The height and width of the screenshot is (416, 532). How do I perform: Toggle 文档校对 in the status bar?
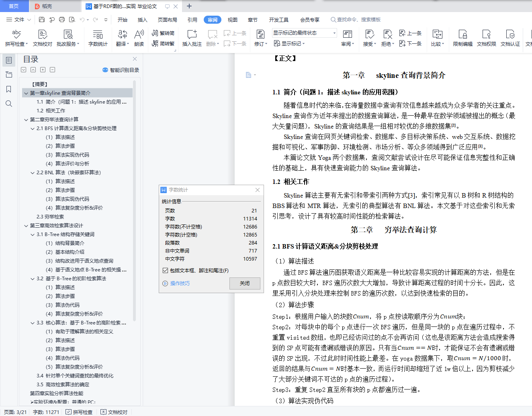coord(114,412)
